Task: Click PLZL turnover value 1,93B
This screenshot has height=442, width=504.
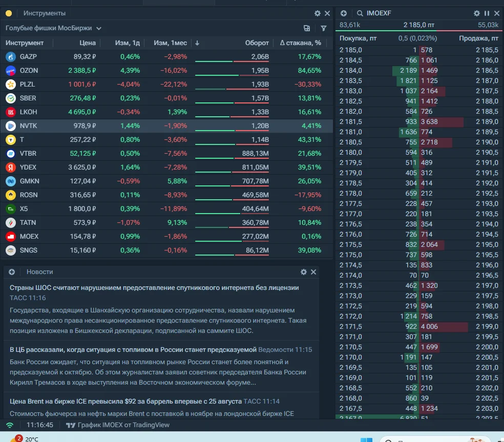Action: pos(260,84)
